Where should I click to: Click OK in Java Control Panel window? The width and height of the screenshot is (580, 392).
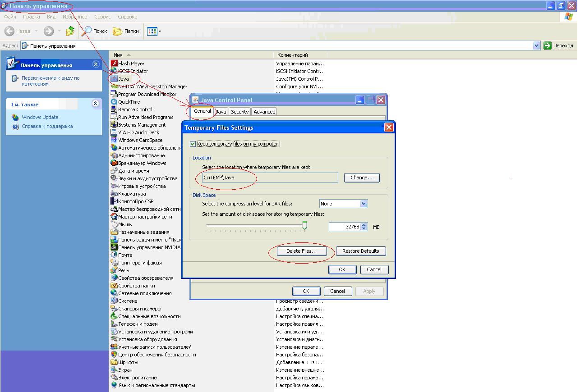[306, 291]
